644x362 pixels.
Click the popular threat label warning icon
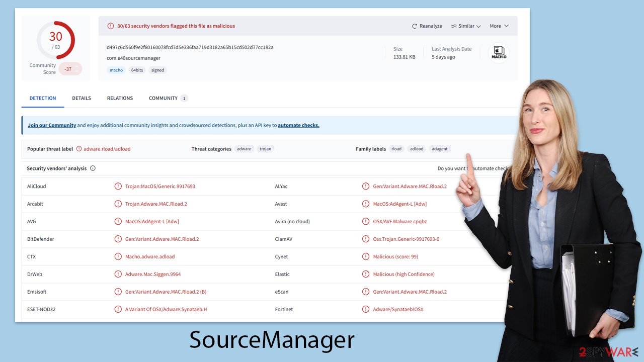[x=78, y=149]
